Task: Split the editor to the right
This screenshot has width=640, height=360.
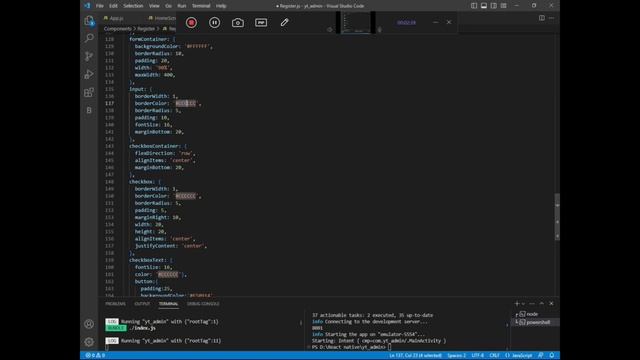Action: point(542,18)
